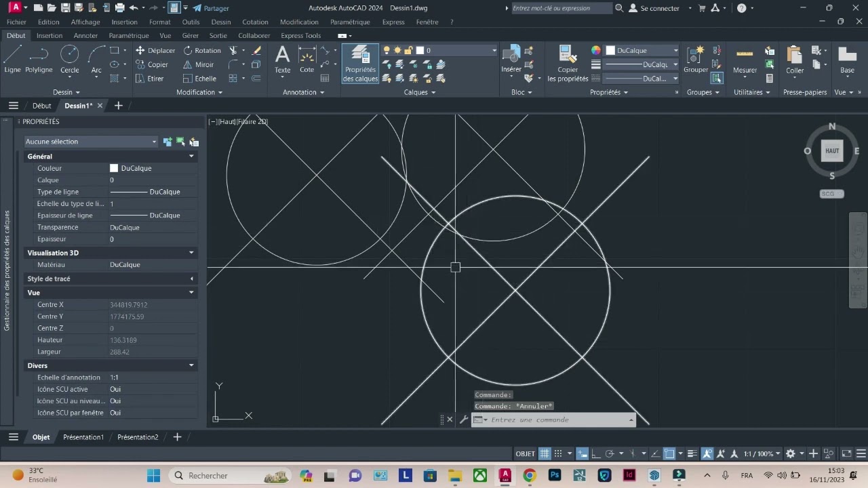Select the Cote dimension tool
The image size is (868, 488).
click(x=307, y=60)
